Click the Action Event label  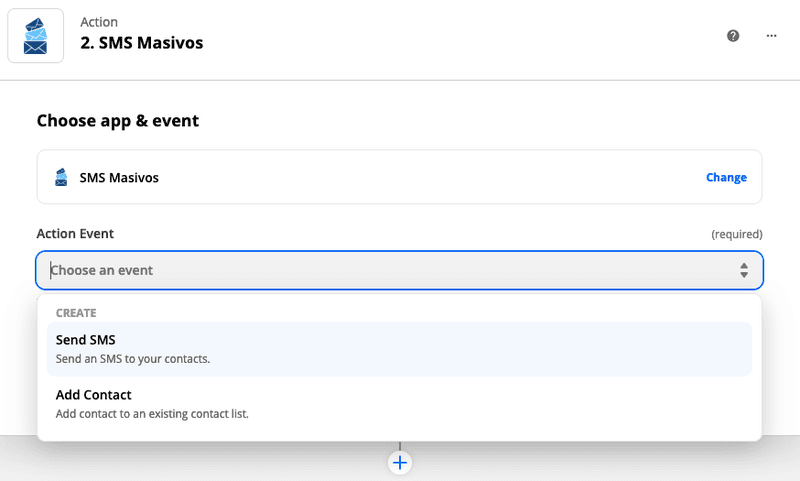point(75,234)
